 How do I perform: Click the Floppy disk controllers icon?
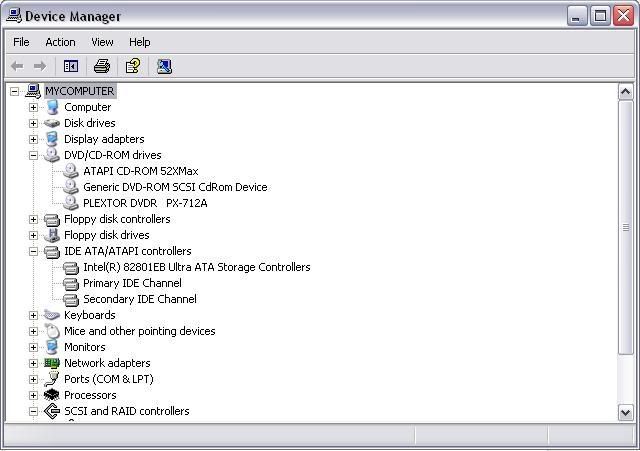coord(52,219)
